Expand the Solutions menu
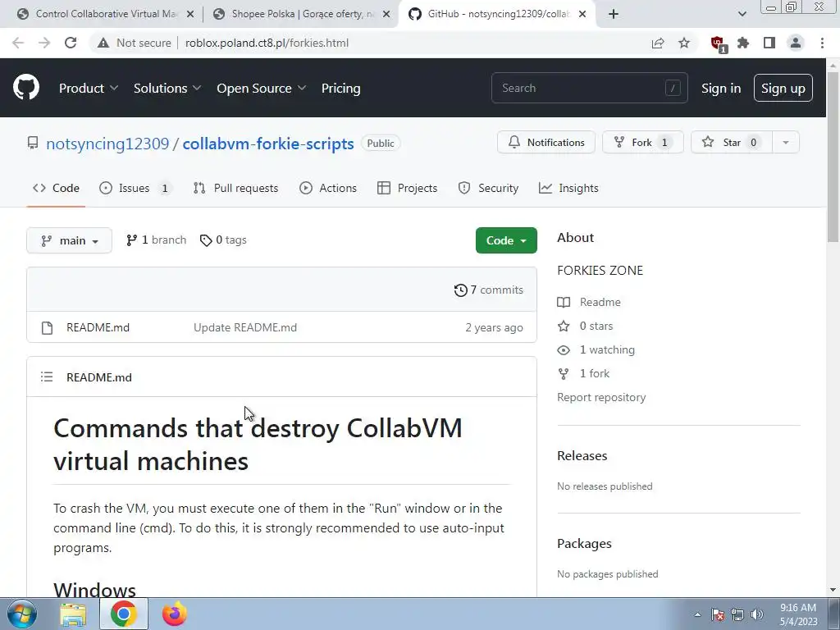The height and width of the screenshot is (630, 840). 167,89
